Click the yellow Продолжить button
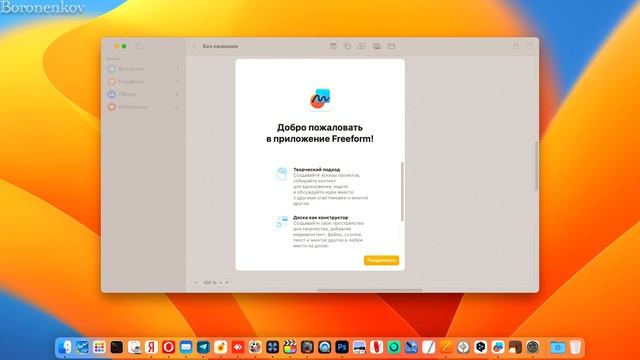 coord(381,260)
